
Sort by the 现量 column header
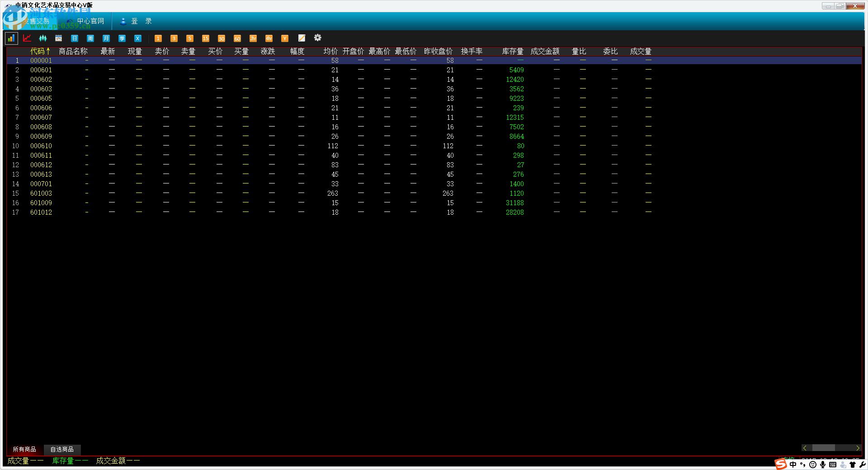[x=135, y=51]
